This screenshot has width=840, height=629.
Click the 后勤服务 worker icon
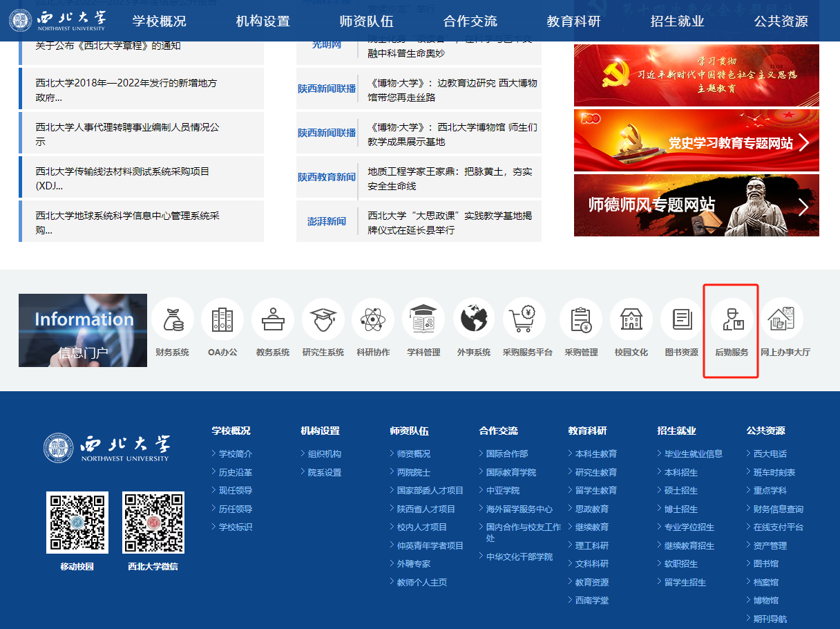click(x=732, y=320)
